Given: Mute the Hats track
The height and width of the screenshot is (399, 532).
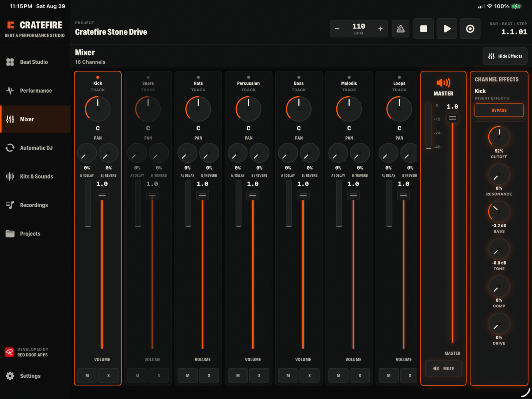Looking at the screenshot, I should 188,375.
